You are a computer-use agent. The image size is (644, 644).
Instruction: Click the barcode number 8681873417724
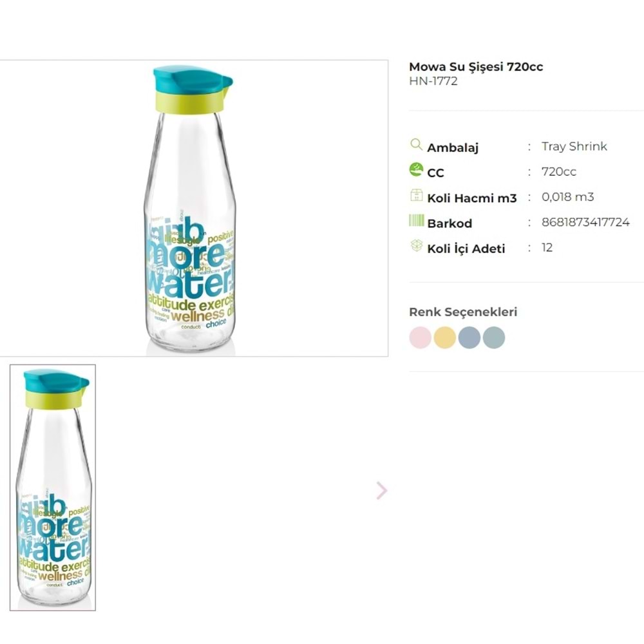click(585, 222)
